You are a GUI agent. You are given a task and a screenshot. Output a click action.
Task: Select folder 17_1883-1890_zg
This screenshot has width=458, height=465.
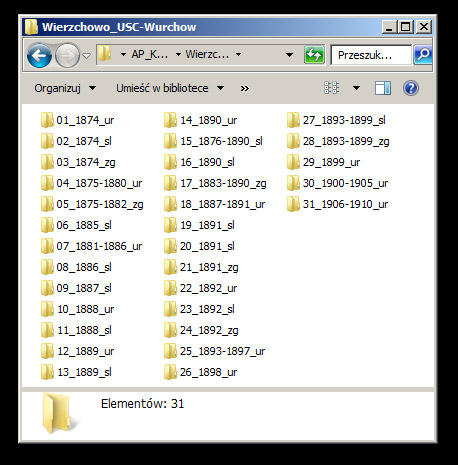(215, 183)
